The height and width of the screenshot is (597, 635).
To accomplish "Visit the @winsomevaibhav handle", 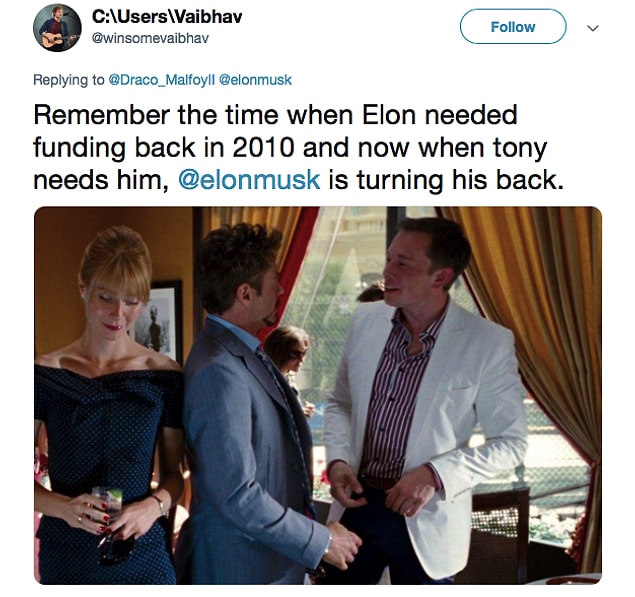I will point(150,38).
